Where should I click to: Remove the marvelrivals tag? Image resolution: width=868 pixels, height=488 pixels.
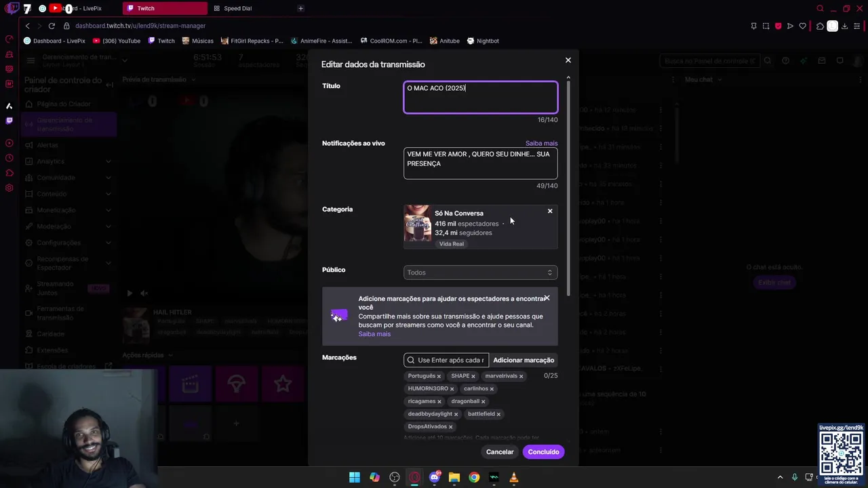click(521, 376)
